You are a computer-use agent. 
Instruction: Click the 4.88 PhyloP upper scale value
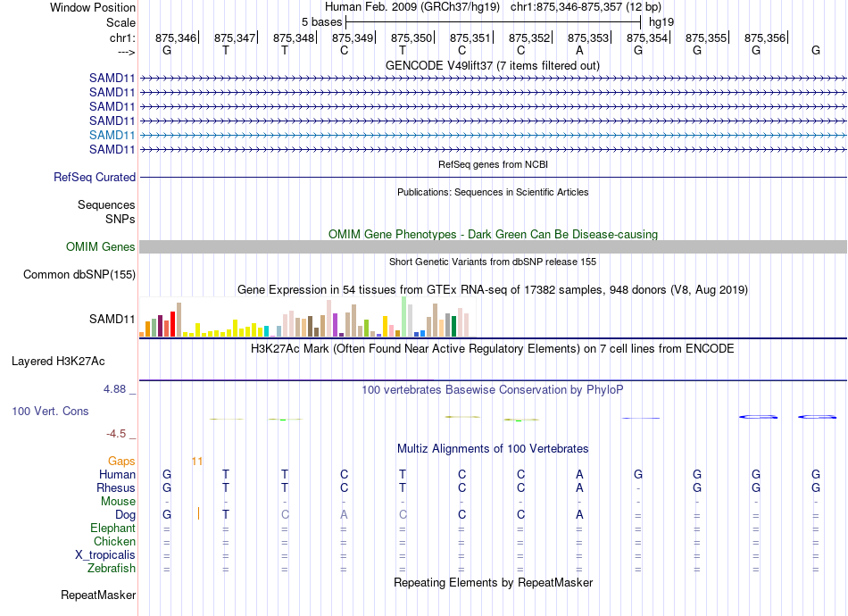[114, 389]
